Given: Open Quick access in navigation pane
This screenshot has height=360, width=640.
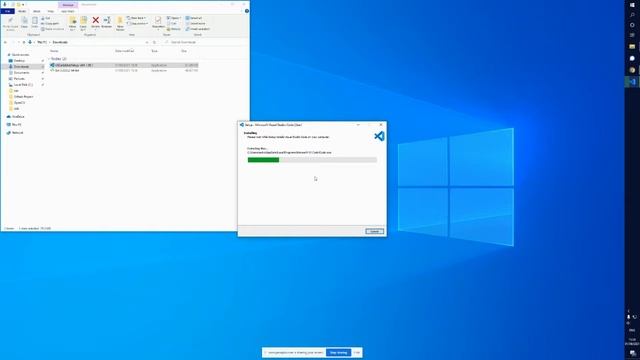Looking at the screenshot, I should 20,55.
